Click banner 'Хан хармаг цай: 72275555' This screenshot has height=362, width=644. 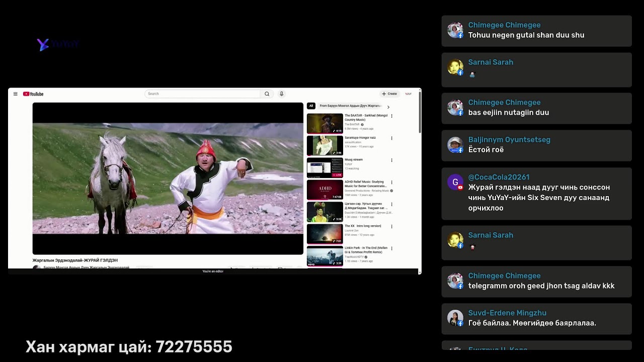click(x=129, y=347)
